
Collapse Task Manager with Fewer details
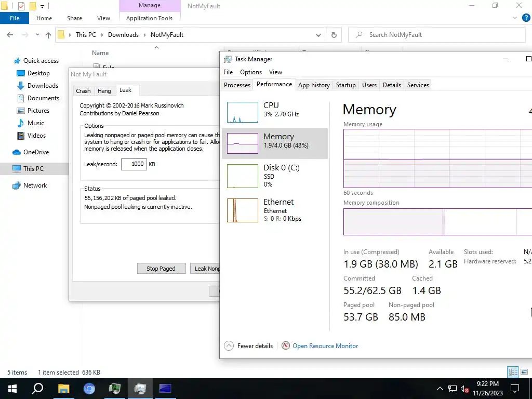pyautogui.click(x=249, y=345)
